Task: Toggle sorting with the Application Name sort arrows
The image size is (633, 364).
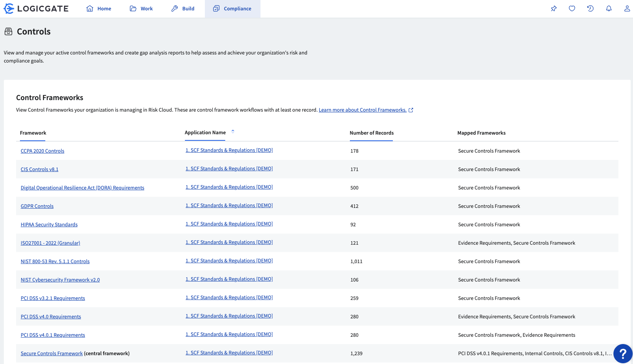Action: point(233,131)
